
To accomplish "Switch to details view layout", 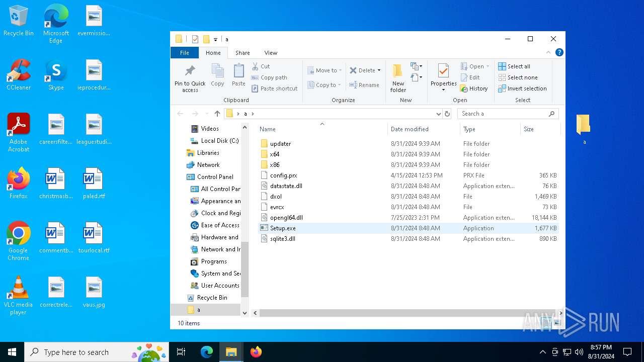I will click(547, 323).
